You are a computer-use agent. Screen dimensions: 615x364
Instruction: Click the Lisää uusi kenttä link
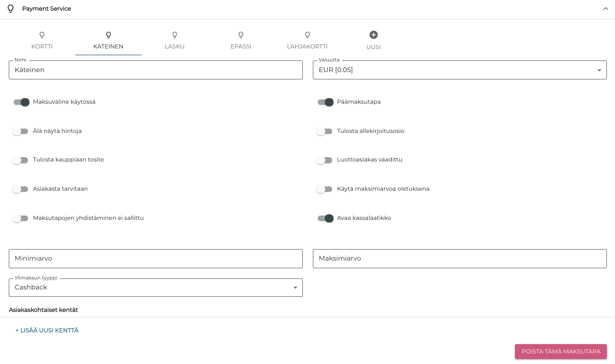(x=47, y=330)
